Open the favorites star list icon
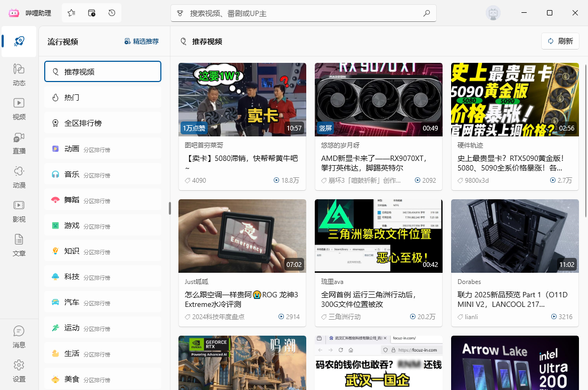 [x=71, y=13]
